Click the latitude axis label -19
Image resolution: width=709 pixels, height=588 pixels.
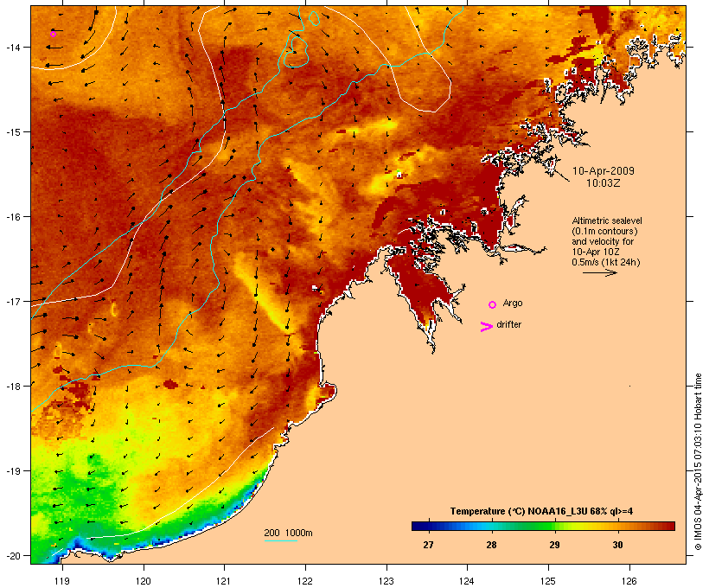tap(12, 471)
